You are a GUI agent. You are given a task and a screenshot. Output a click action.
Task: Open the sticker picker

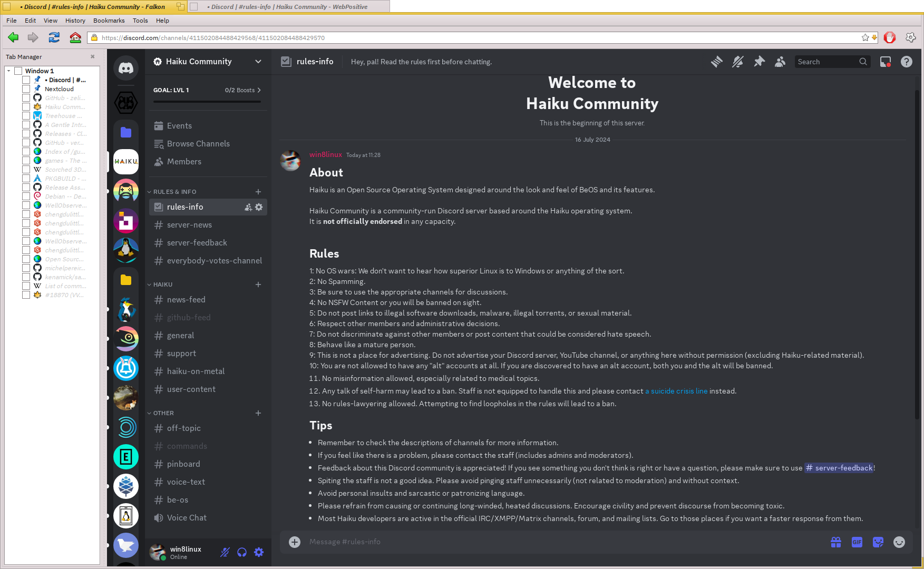(x=878, y=542)
